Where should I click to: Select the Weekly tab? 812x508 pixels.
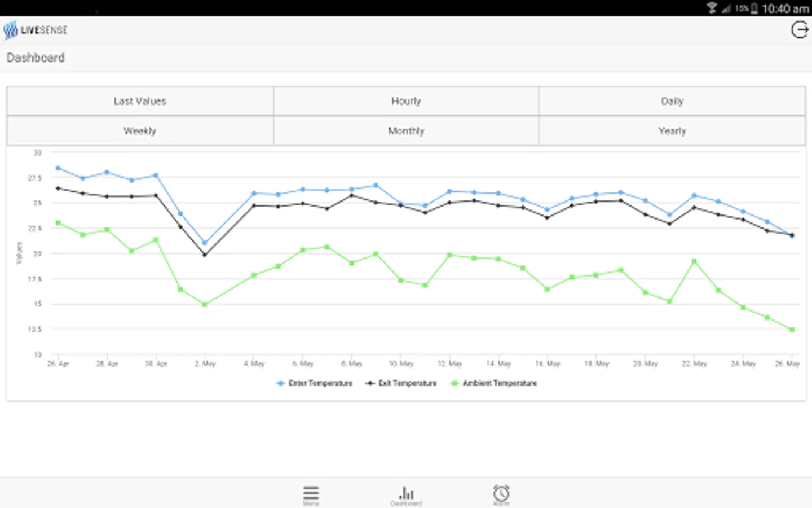pyautogui.click(x=140, y=131)
